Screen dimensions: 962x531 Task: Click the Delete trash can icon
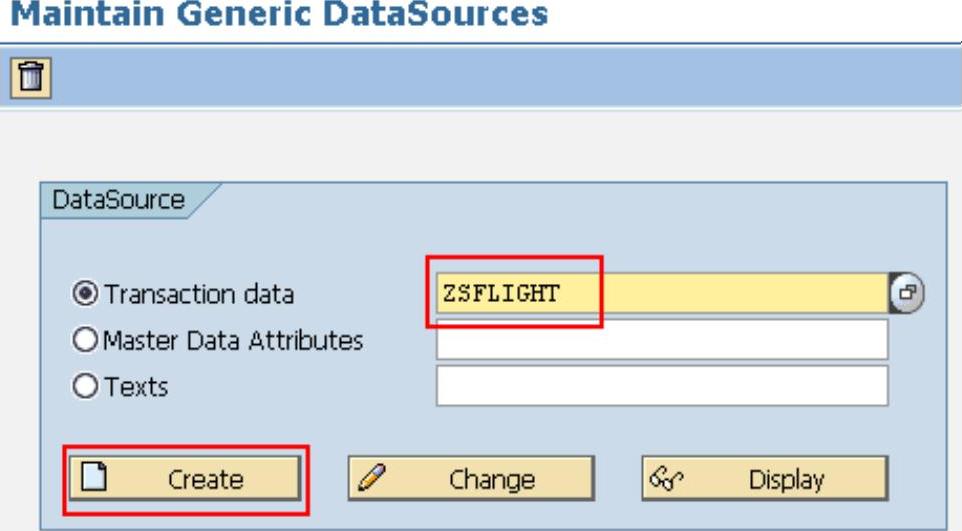coord(31,77)
